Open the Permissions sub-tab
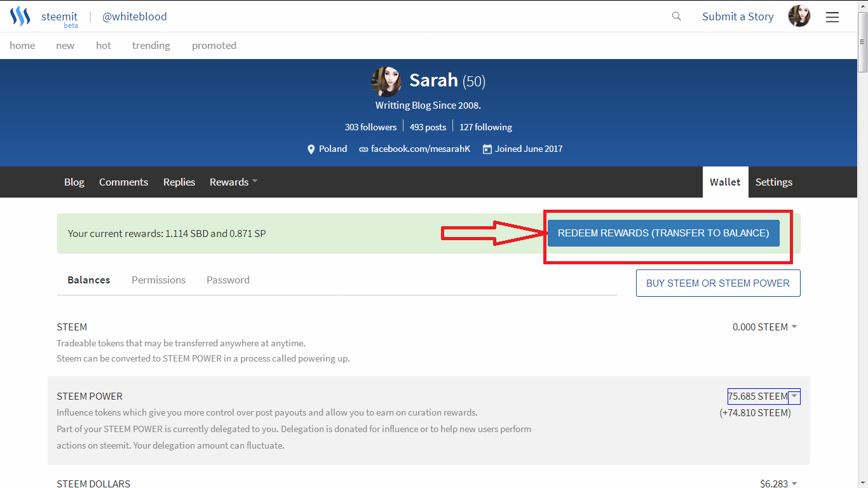Viewport: 868px width, 488px height. (159, 280)
